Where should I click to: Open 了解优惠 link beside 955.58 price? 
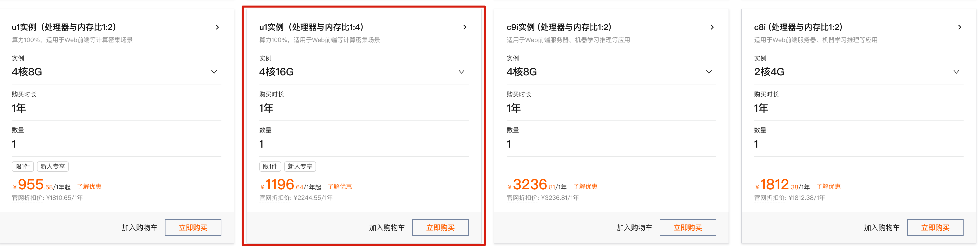[x=89, y=187]
